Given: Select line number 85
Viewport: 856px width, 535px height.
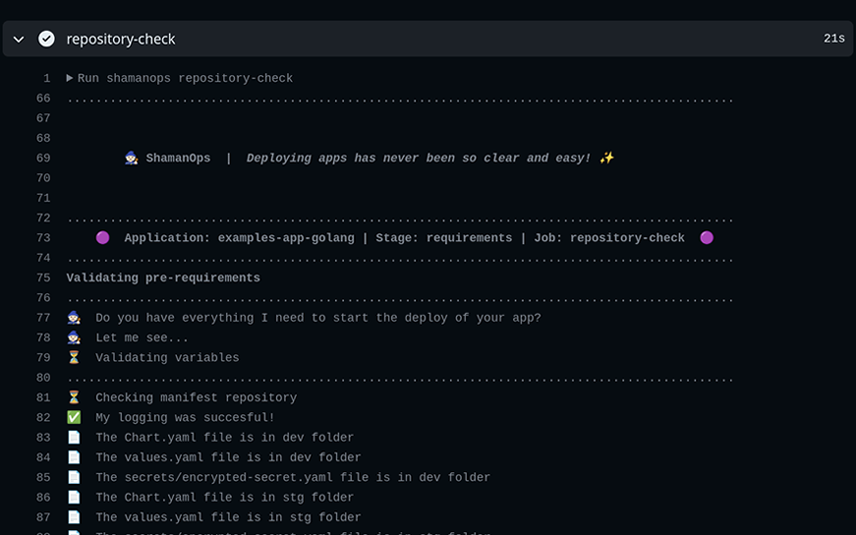Looking at the screenshot, I should (43, 478).
